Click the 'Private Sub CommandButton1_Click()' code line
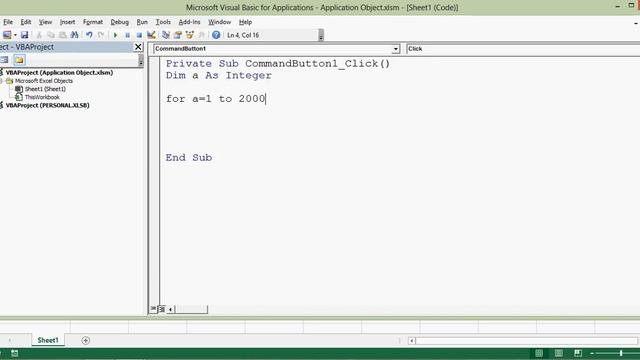Screen dimensions: 640x360 [x=278, y=64]
